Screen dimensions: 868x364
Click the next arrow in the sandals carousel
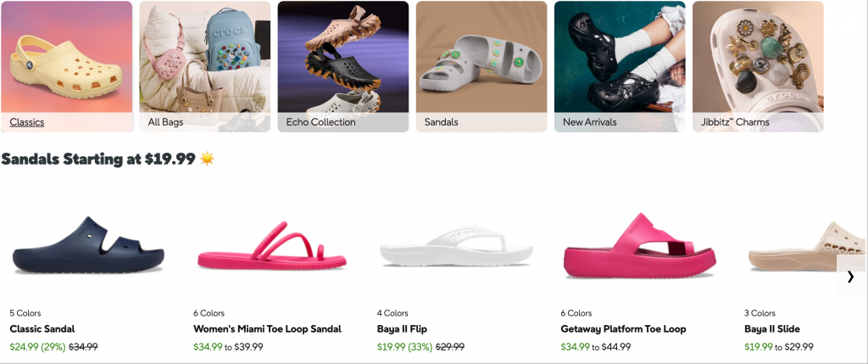click(850, 277)
